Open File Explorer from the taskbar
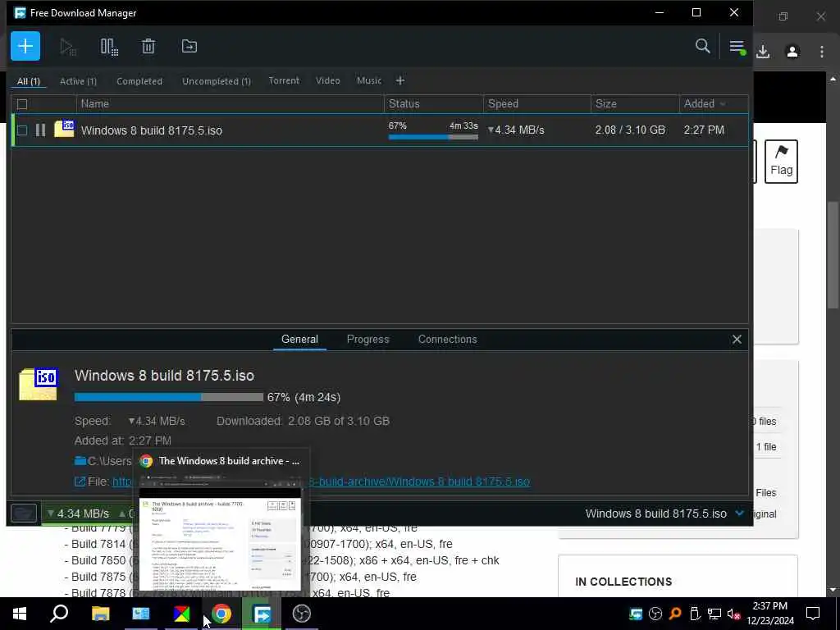The image size is (840, 630). pos(100,614)
